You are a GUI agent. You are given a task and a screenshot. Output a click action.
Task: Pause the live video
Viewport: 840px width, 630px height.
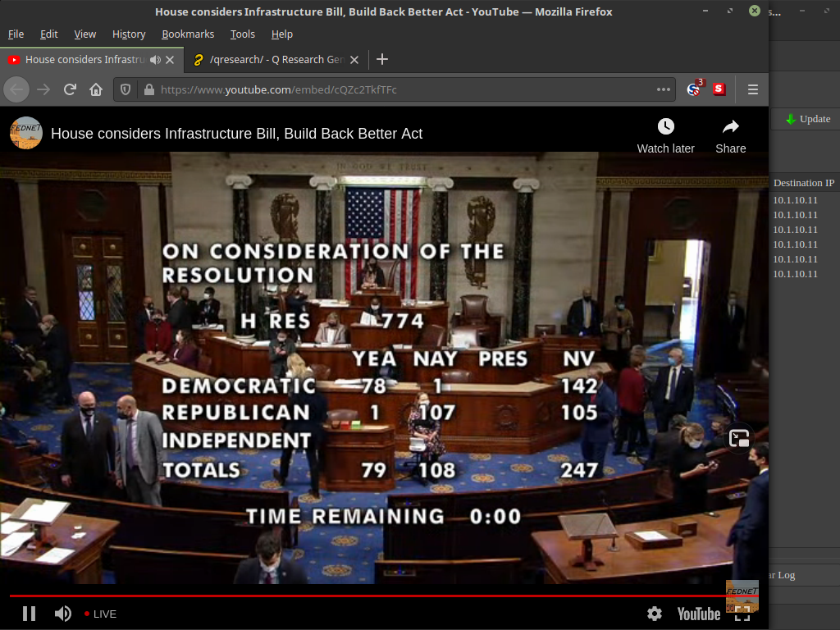[x=29, y=614]
